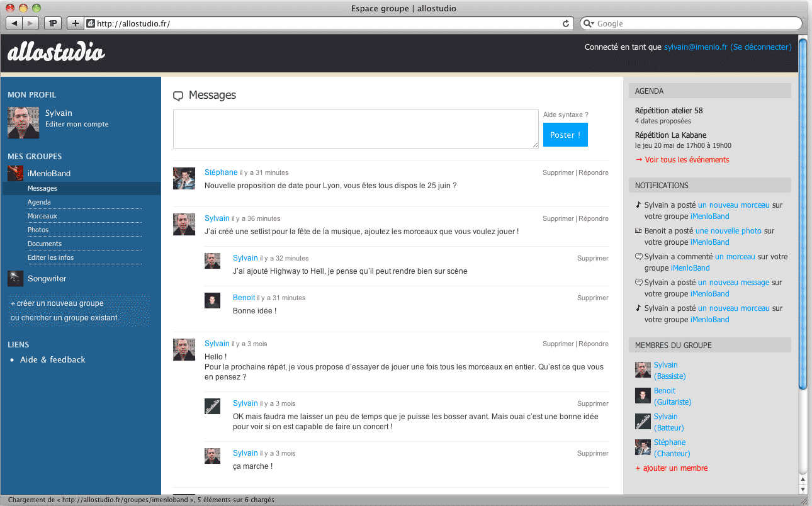Focus the Google search field
The image size is (812, 506).
click(x=691, y=23)
